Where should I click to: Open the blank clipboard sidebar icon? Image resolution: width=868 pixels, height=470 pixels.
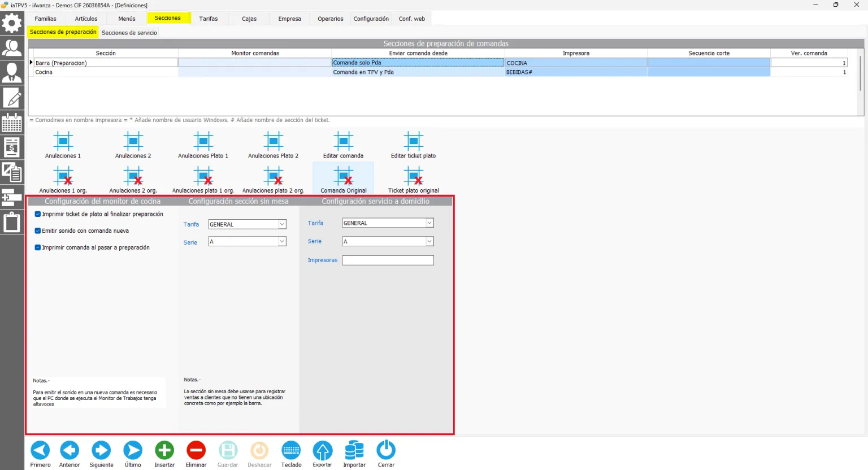point(12,222)
